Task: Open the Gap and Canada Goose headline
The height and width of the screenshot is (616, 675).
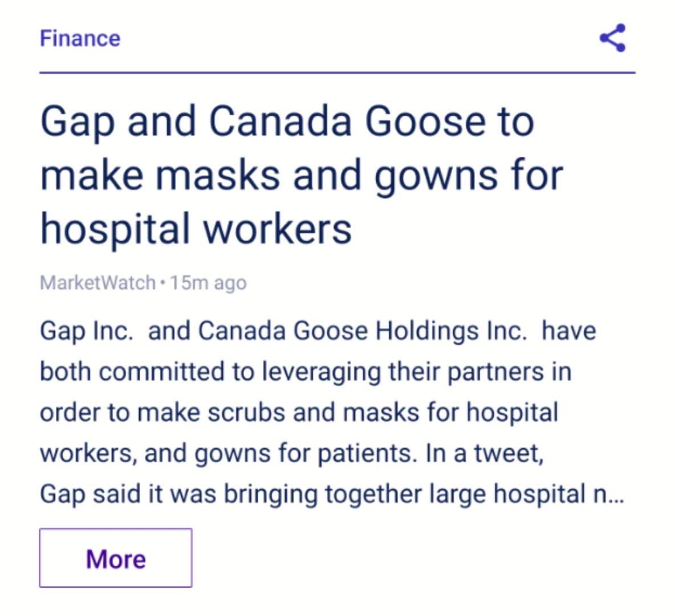Action: point(302,175)
